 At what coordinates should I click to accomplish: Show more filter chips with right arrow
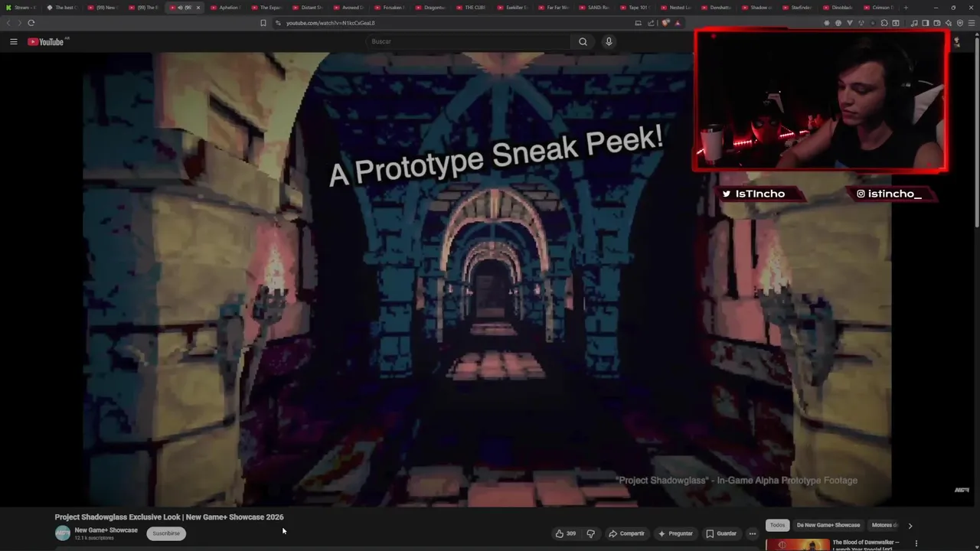[x=910, y=526]
